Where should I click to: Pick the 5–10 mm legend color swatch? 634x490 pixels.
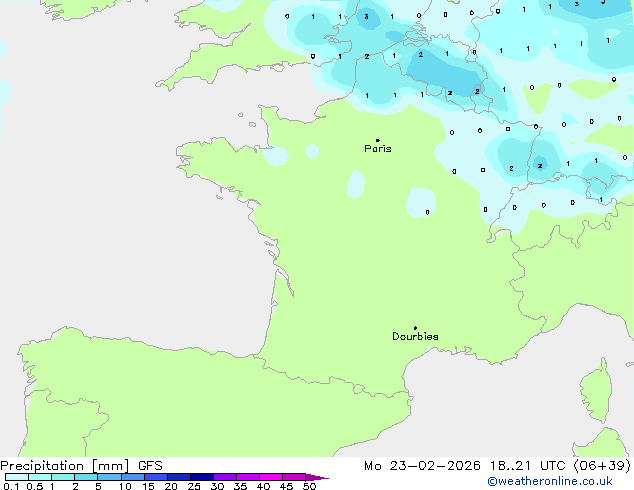pos(109,477)
